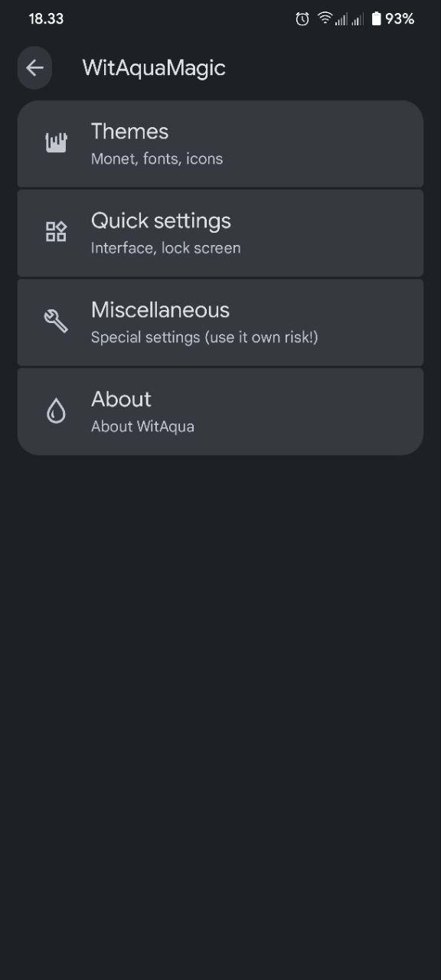Screen dimensions: 441x980
Task: Click the About water drop icon
Action: coord(56,411)
